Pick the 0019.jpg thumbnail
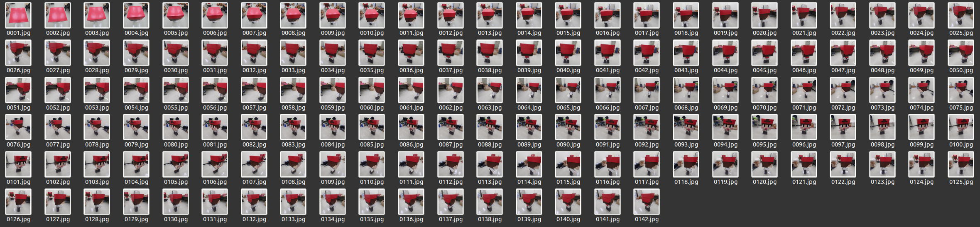The height and width of the screenshot is (227, 980). (x=725, y=15)
